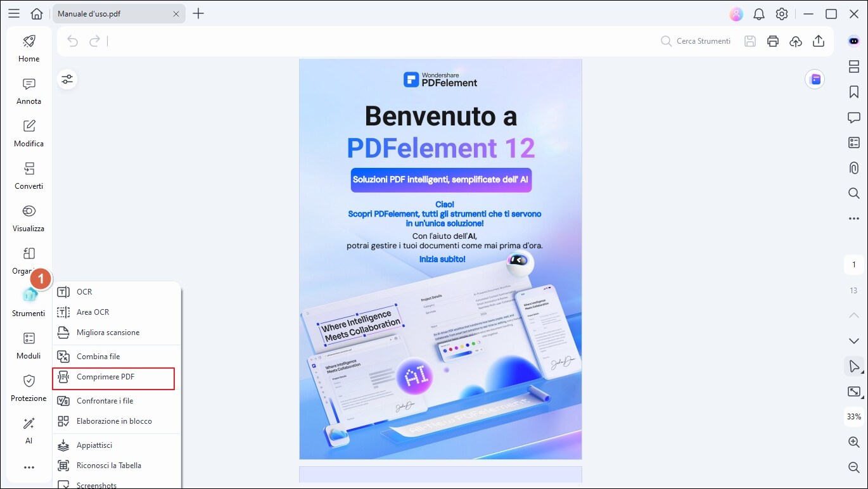The image size is (868, 489).
Task: Click the 33% zoom level control
Action: (853, 417)
